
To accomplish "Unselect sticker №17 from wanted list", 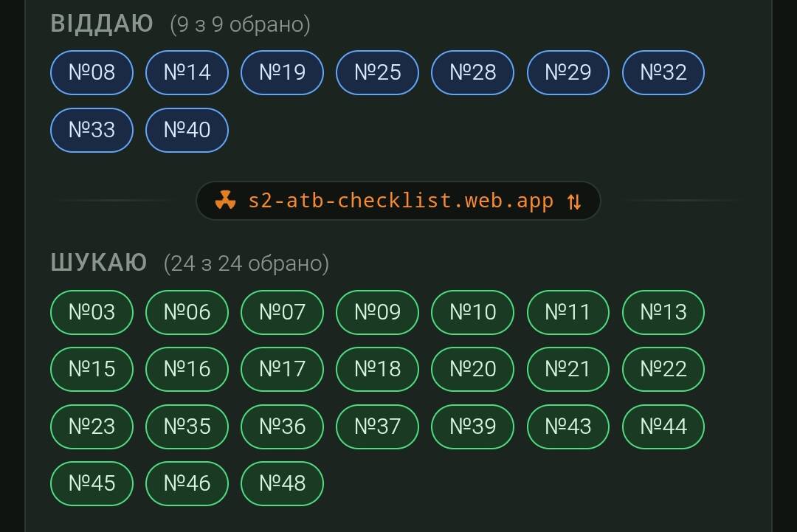I will 283,369.
